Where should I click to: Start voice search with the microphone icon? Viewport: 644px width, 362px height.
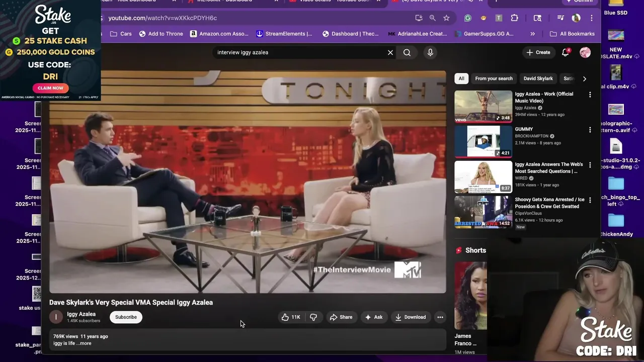430,52
